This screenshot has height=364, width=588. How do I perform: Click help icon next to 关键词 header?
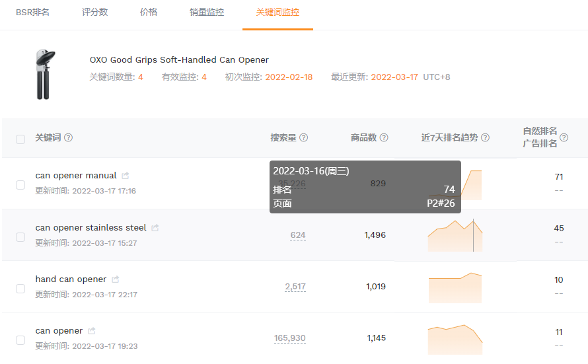pos(68,138)
